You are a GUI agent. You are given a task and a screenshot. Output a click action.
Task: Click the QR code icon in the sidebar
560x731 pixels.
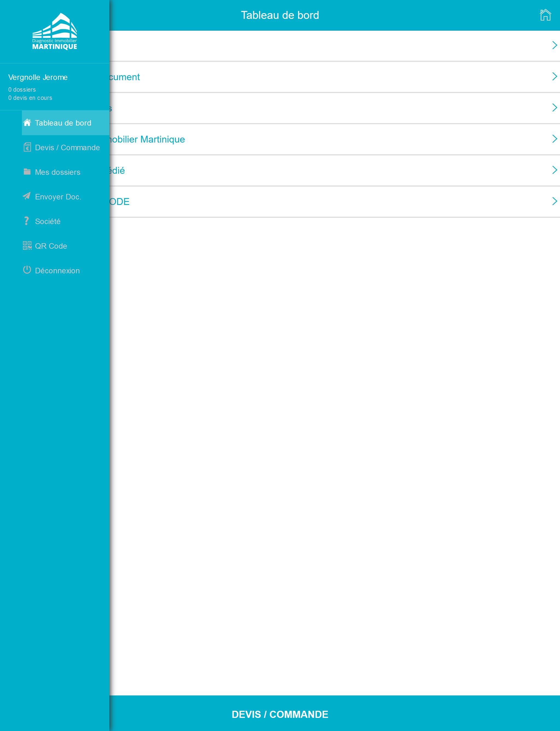(27, 245)
